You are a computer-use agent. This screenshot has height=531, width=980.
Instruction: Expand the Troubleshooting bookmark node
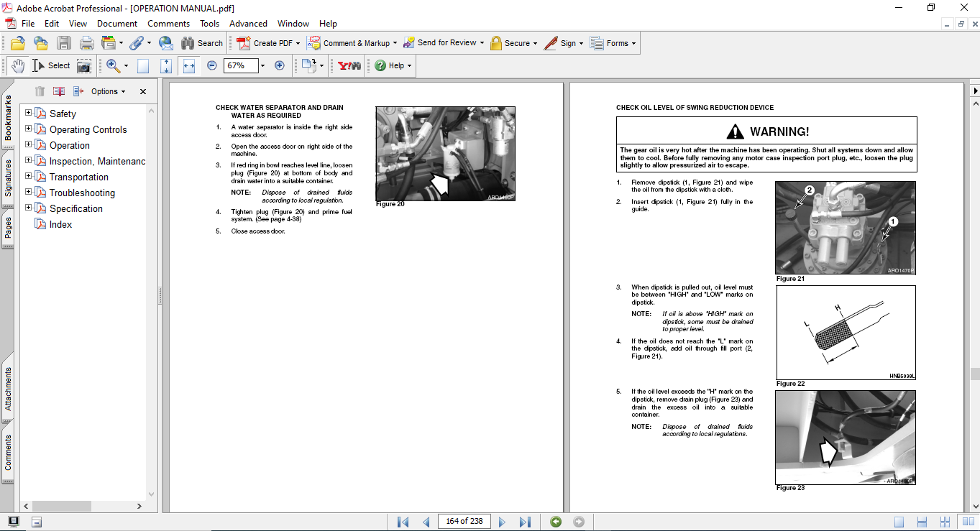[29, 193]
